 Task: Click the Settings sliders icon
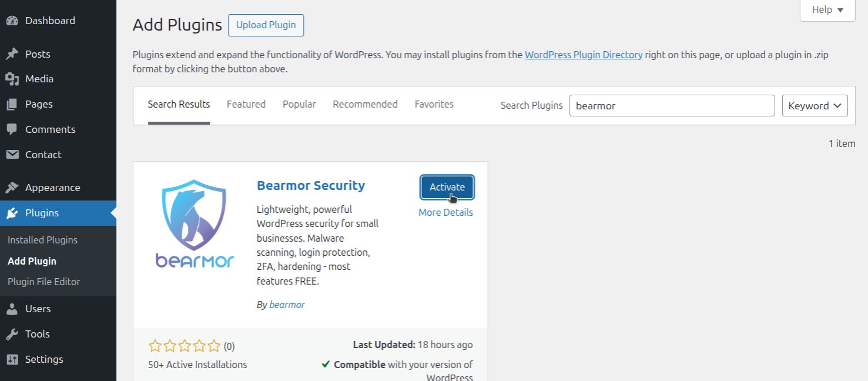(x=12, y=360)
